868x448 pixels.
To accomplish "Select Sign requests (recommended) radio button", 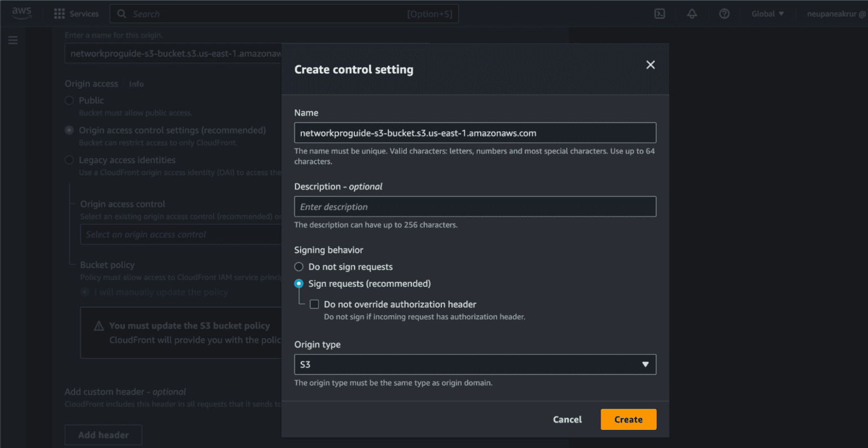I will pos(299,284).
